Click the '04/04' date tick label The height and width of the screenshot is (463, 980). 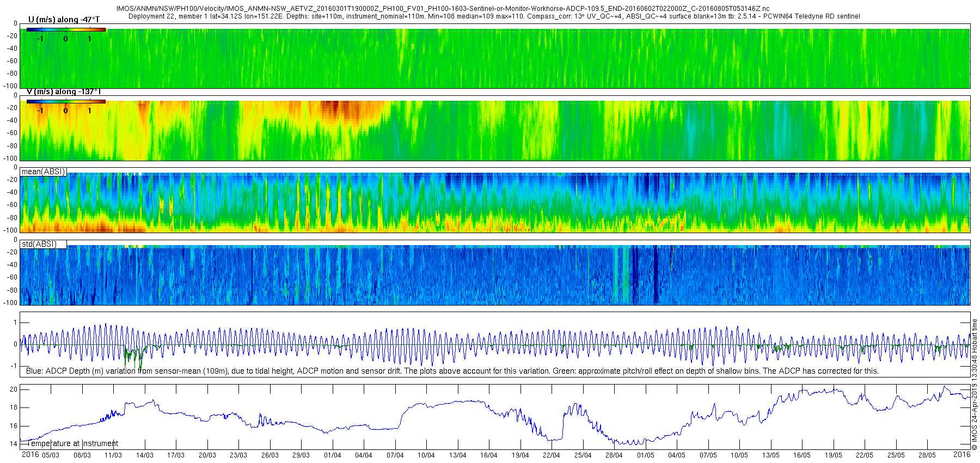[x=364, y=455]
